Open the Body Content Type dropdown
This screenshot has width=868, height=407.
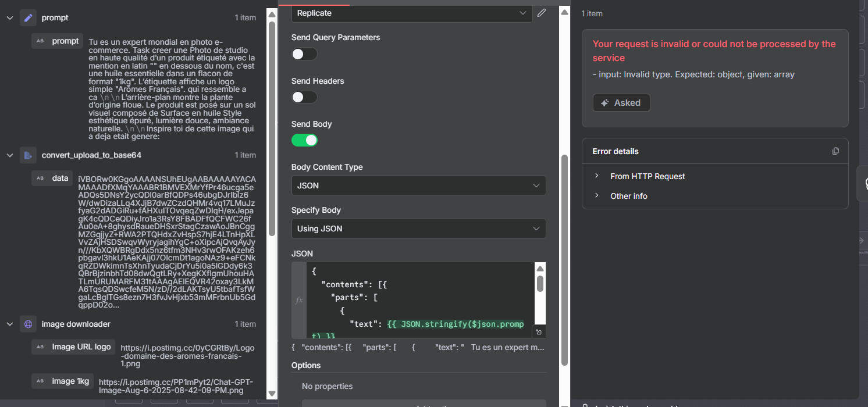tap(418, 185)
